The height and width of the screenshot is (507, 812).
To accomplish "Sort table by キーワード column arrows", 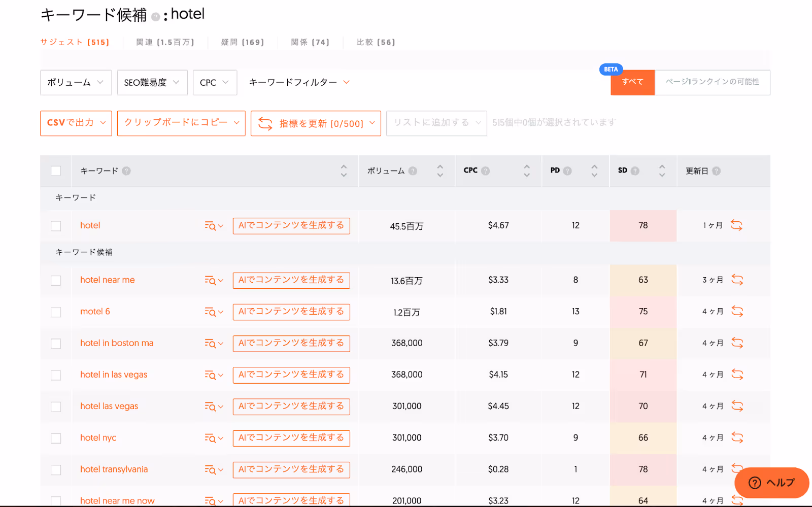I will tap(344, 171).
